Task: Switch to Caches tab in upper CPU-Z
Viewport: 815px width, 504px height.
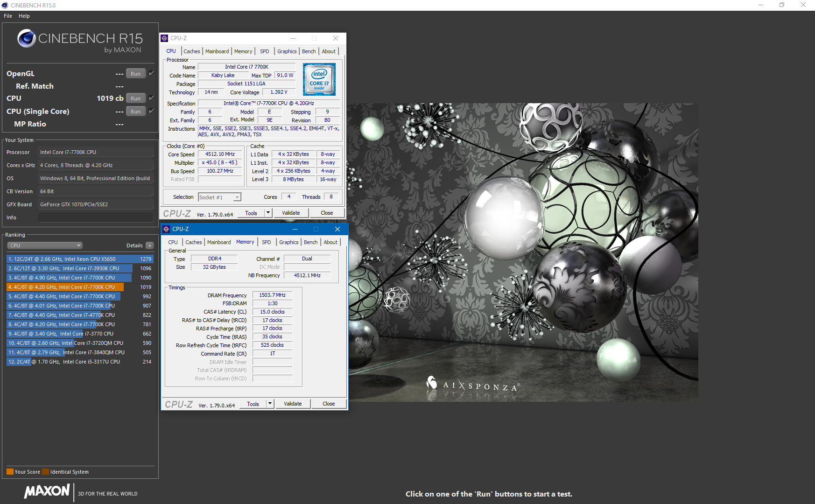Action: (192, 51)
